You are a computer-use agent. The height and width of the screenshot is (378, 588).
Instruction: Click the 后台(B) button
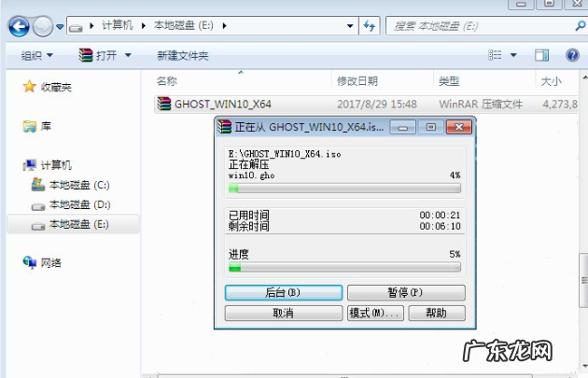click(x=284, y=292)
